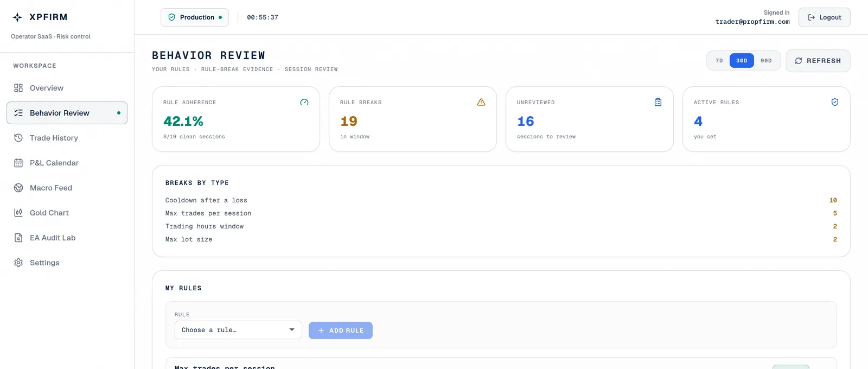Click the Gold Chart candlestick icon

coord(18,213)
